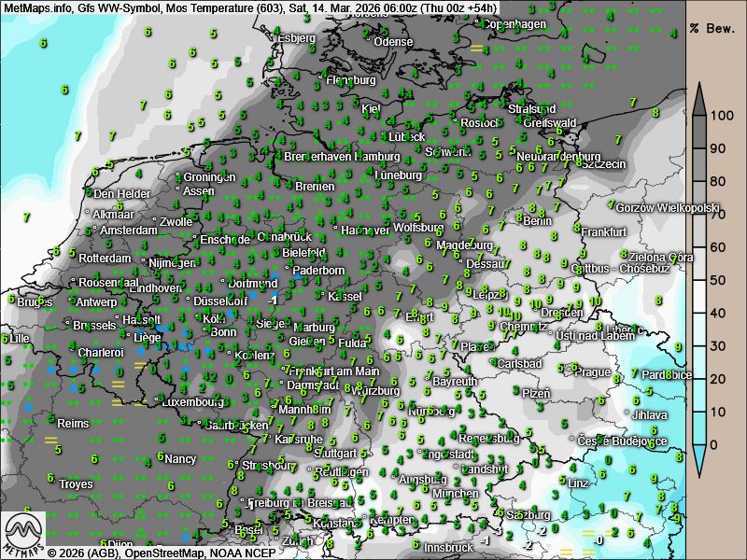747x560 pixels.
Task: Select the 100 percent level on cloud legend
Action: (719, 116)
